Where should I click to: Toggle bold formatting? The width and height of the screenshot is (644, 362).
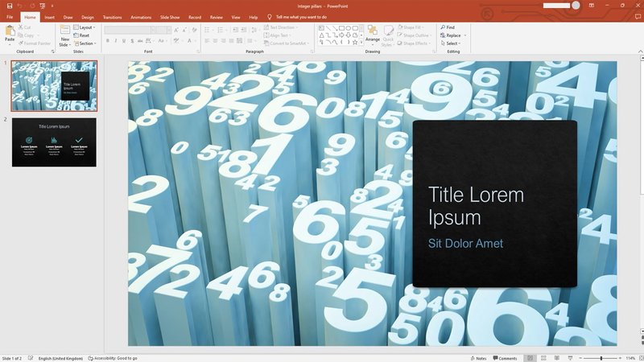(108, 41)
